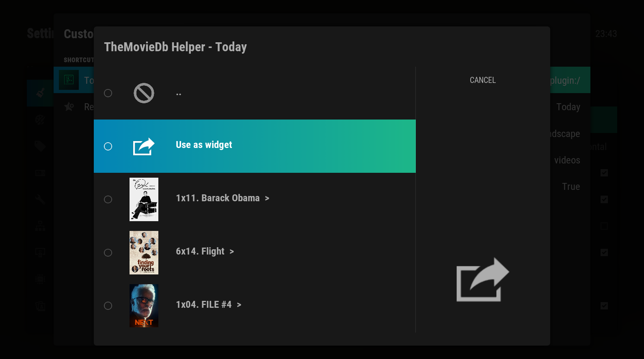This screenshot has height=359, width=644.
Task: Go up with the ".." entry
Action: (255, 93)
